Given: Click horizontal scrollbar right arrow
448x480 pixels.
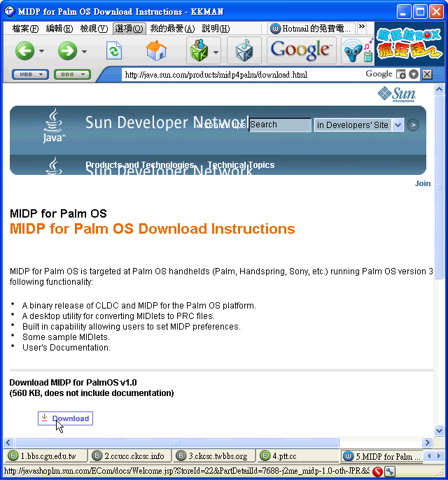Looking at the screenshot, I should (427, 442).
